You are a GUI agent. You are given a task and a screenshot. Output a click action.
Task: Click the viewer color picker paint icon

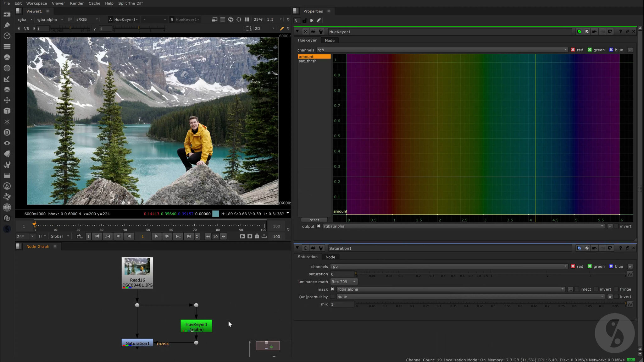click(282, 28)
